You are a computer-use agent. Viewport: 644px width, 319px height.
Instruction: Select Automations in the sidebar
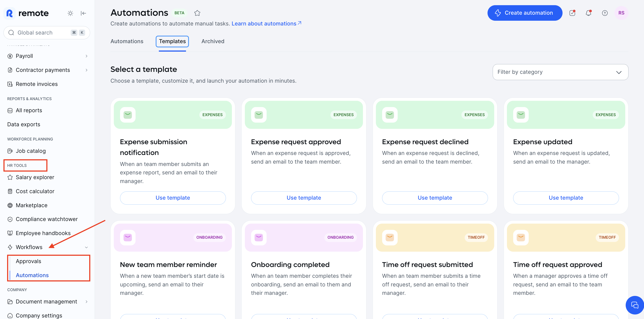pos(32,275)
